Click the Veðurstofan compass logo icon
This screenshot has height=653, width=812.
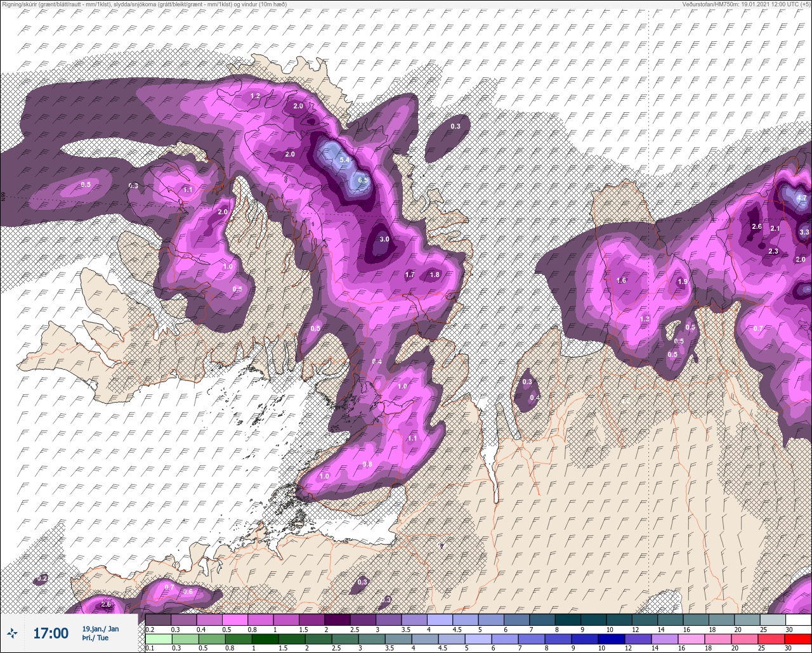pos(11,632)
